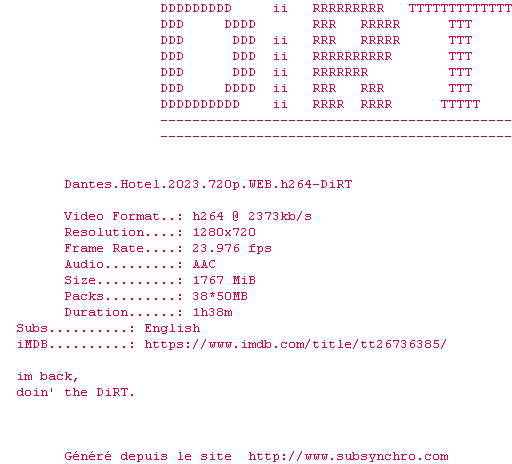This screenshot has height=464, width=512.
Task: Click the Size 1767 MiB value
Action: click(x=224, y=280)
